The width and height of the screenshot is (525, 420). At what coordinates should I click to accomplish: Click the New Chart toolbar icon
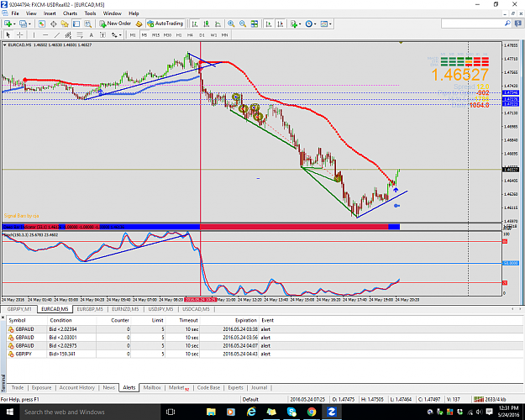click(x=8, y=24)
